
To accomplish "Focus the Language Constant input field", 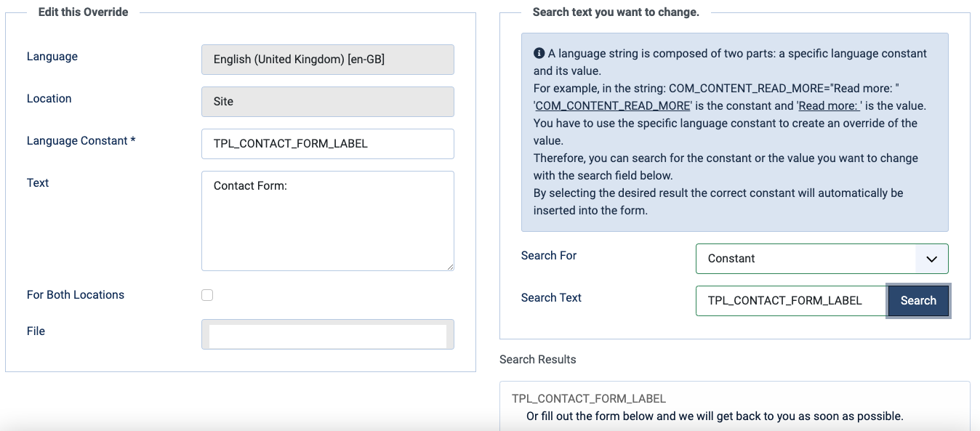I will pyautogui.click(x=327, y=144).
